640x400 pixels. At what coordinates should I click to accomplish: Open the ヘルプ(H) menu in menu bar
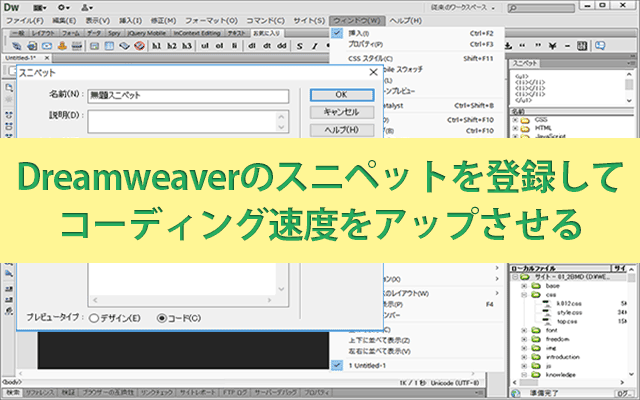point(405,20)
